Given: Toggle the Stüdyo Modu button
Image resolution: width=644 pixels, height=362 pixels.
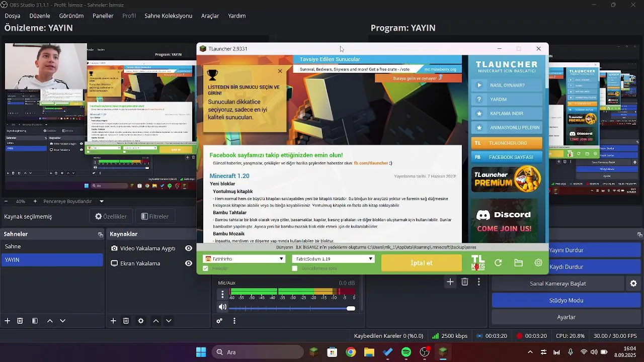Looking at the screenshot, I should pyautogui.click(x=566, y=300).
